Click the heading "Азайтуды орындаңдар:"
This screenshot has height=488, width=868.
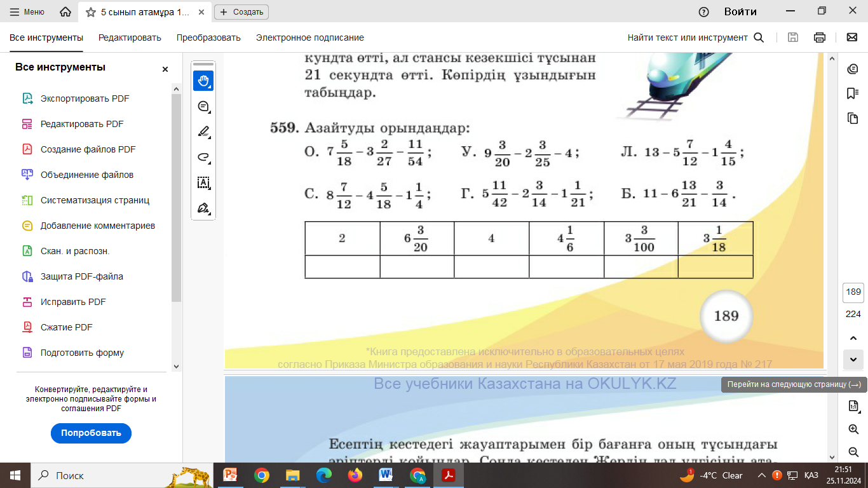coord(387,128)
